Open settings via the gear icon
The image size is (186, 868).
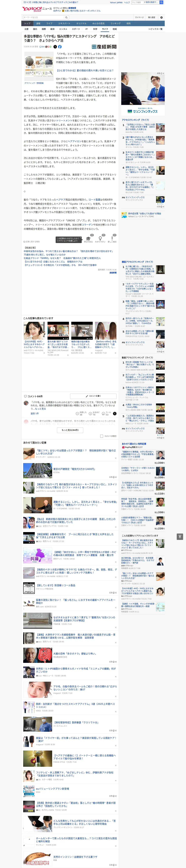click(161, 17)
